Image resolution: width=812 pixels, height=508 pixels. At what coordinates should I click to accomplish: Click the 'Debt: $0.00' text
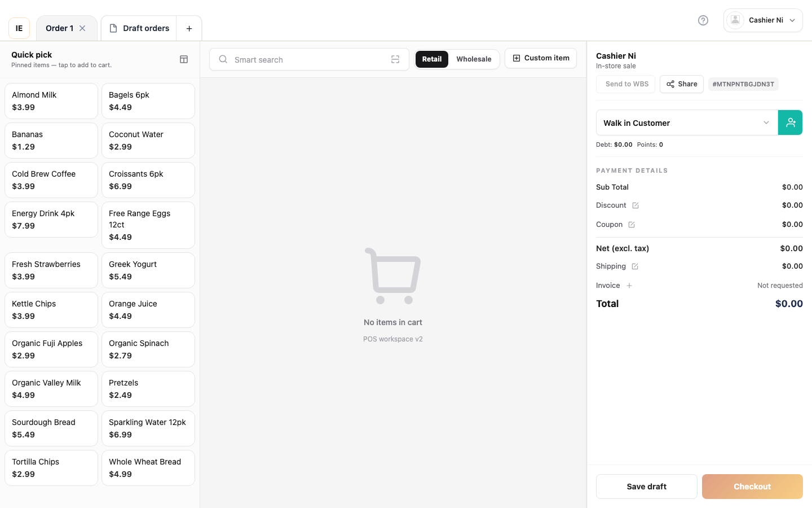pos(614,144)
